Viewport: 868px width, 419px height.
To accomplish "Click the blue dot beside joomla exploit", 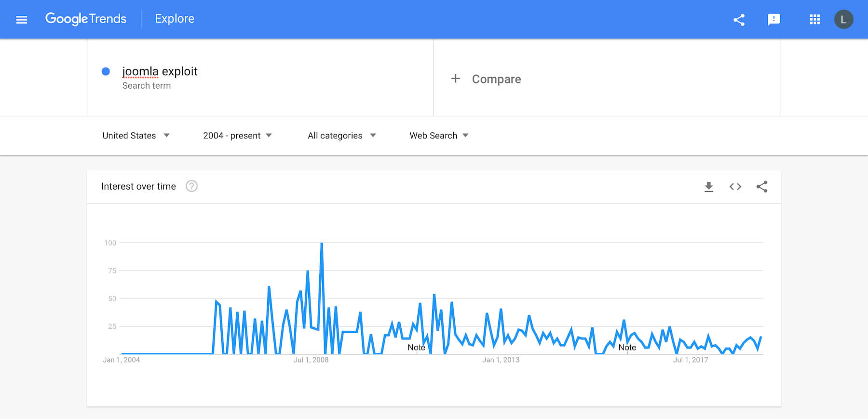I will coord(106,71).
